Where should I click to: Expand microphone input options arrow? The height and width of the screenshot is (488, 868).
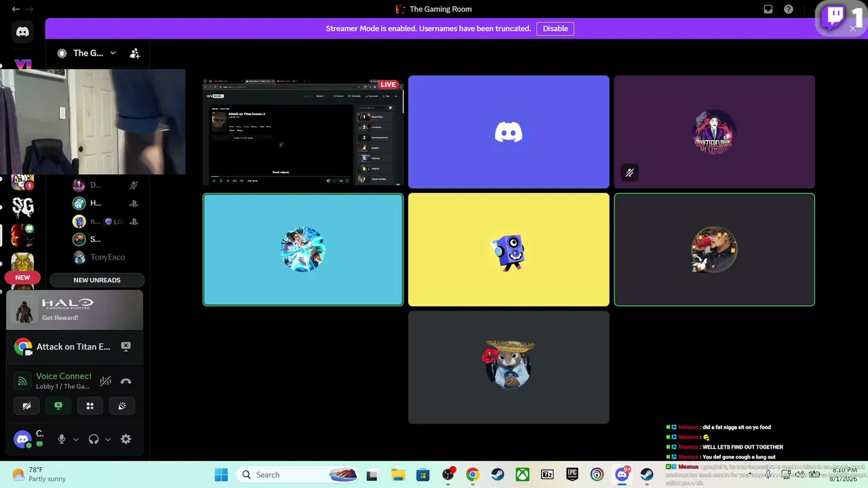pyautogui.click(x=76, y=439)
